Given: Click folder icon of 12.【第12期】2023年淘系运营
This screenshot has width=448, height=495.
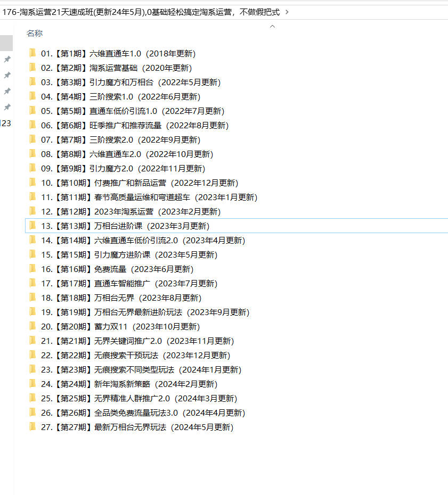Looking at the screenshot, I should [x=32, y=211].
